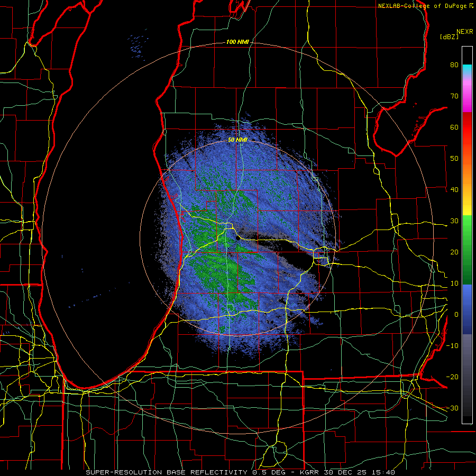Image resolution: width=476 pixels, height=476 pixels.
Task: Click the NEXLAB-College of DuPage credit text
Action: tap(422, 6)
